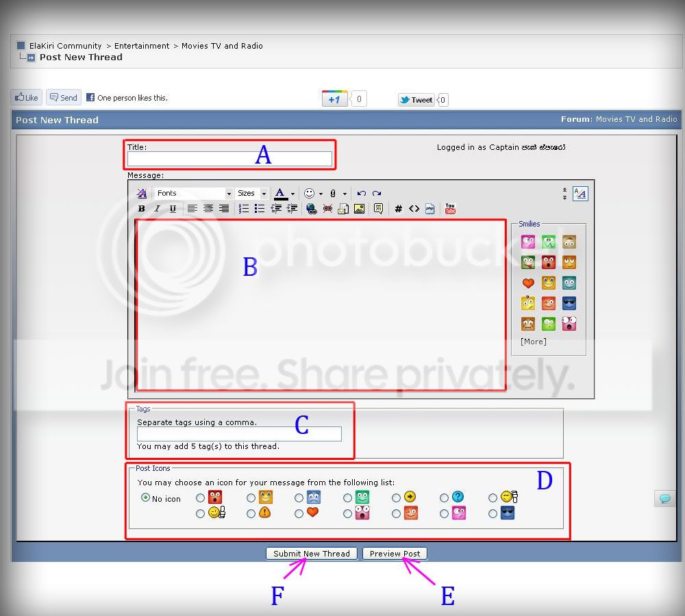Viewport: 685px width, 616px height.
Task: Insert a YouTube video tag
Action: click(x=450, y=209)
